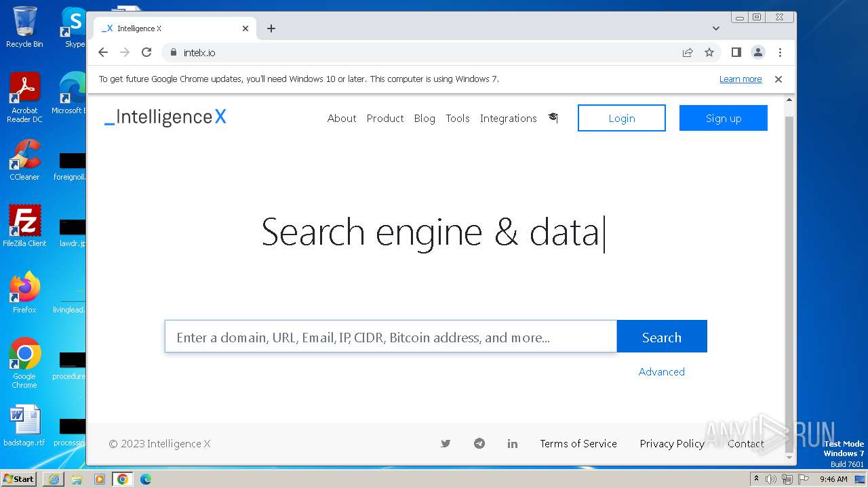Select Acrobat Reader DC desktop icon

pyautogui.click(x=24, y=98)
